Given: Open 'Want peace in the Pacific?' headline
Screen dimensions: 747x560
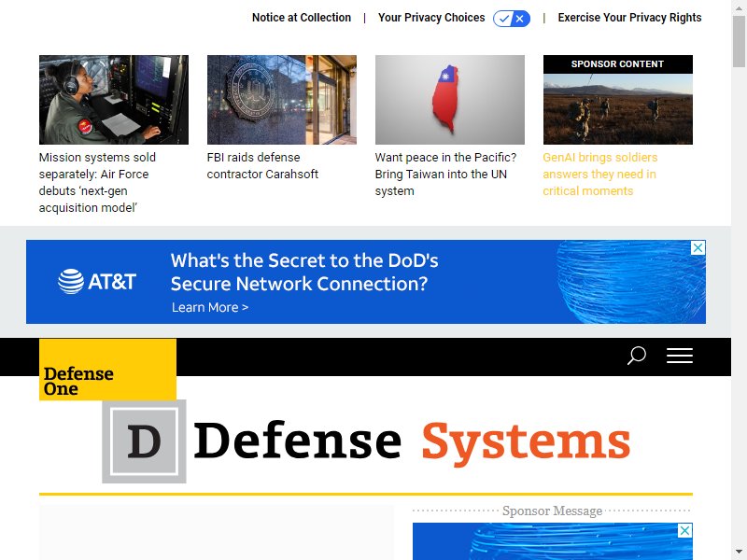Looking at the screenshot, I should click(445, 174).
